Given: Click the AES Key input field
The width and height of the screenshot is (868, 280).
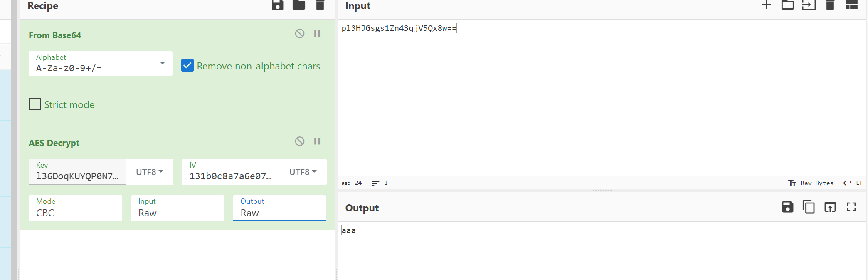Looking at the screenshot, I should point(77,176).
